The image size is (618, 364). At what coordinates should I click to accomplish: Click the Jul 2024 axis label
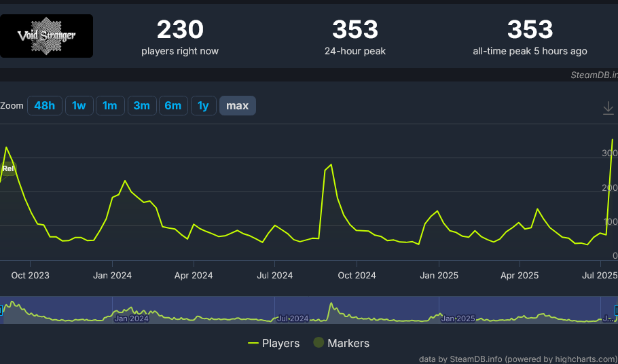point(275,275)
